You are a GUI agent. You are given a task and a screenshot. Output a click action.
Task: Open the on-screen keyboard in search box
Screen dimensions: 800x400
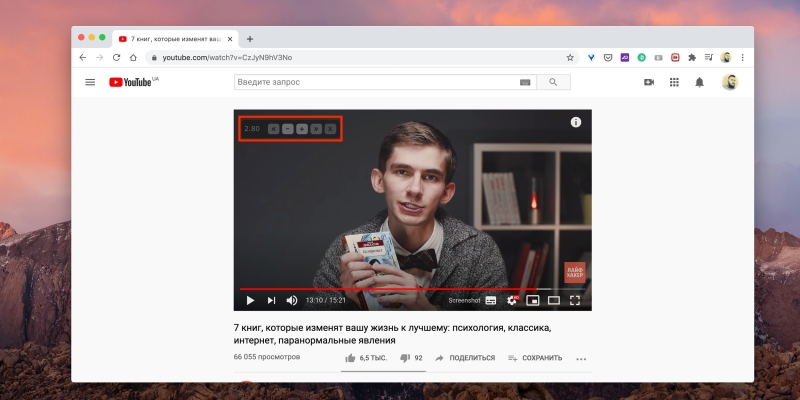tap(525, 82)
